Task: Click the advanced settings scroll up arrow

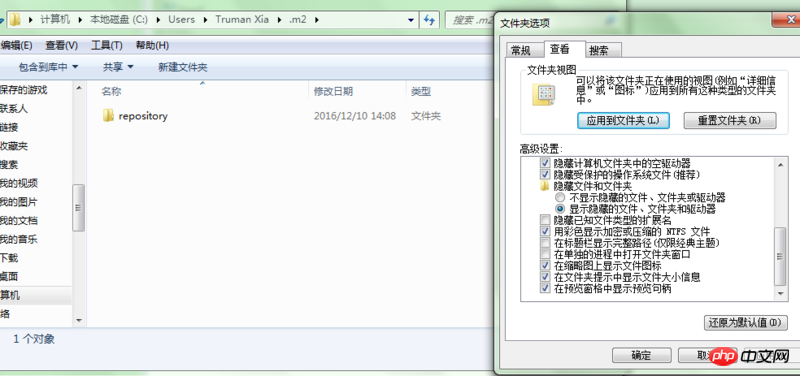Action: 780,164
